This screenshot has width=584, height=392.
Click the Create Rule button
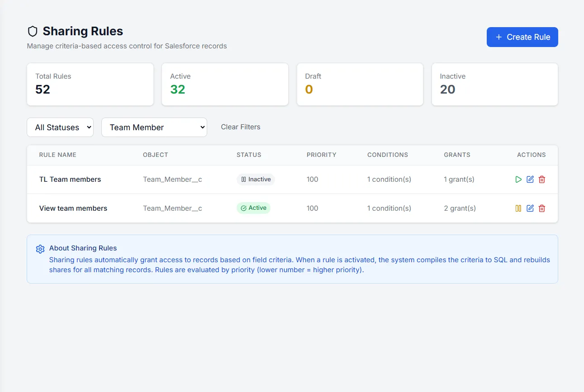522,37
